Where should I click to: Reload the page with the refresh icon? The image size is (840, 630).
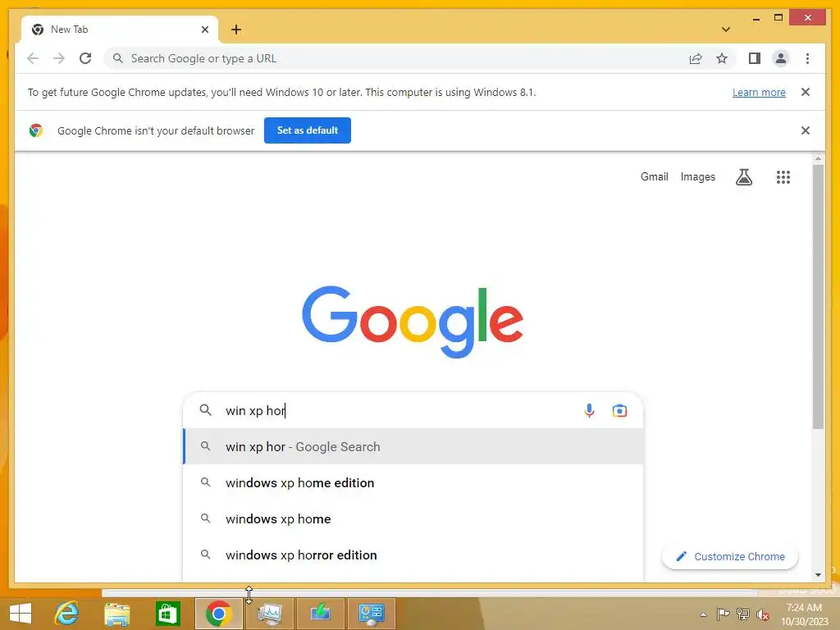coord(85,58)
